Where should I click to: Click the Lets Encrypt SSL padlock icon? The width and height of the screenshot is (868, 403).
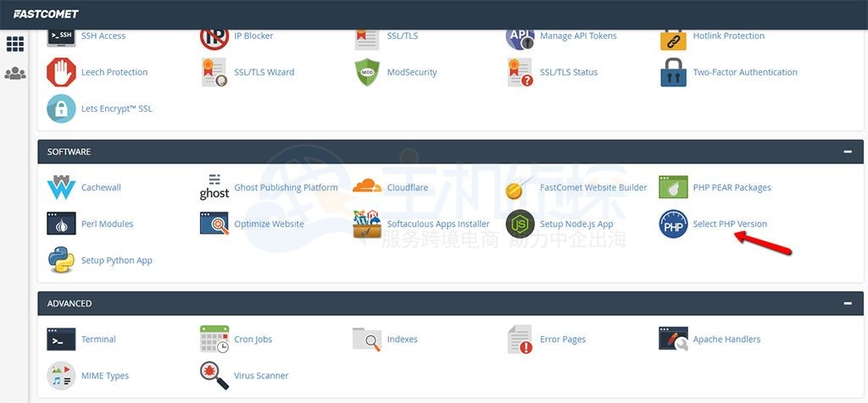pyautogui.click(x=61, y=109)
